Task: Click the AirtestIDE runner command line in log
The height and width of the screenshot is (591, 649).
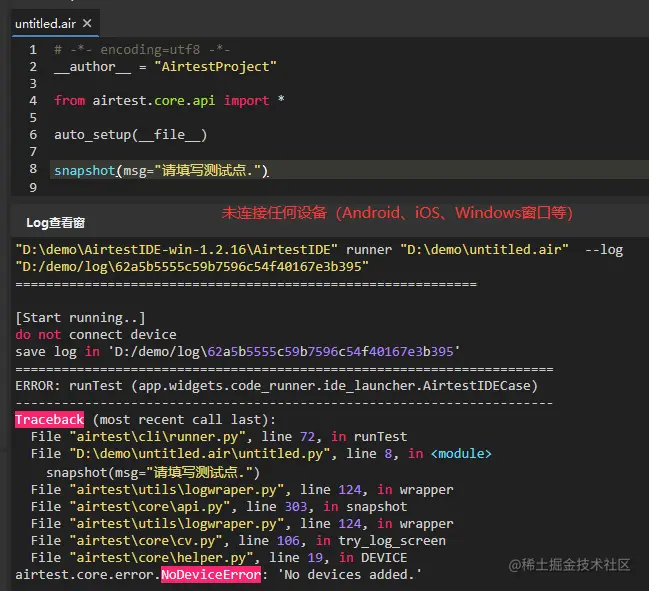Action: pyautogui.click(x=319, y=250)
